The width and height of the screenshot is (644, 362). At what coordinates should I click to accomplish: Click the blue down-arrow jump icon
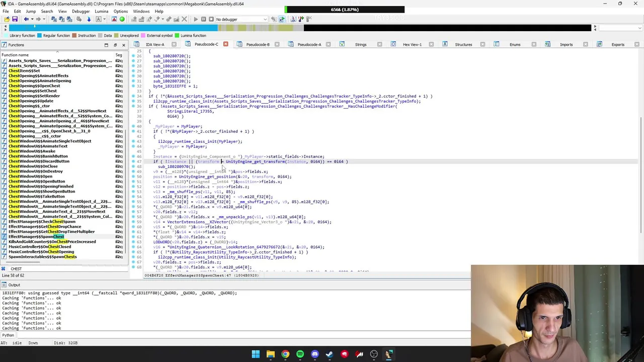coord(89,19)
